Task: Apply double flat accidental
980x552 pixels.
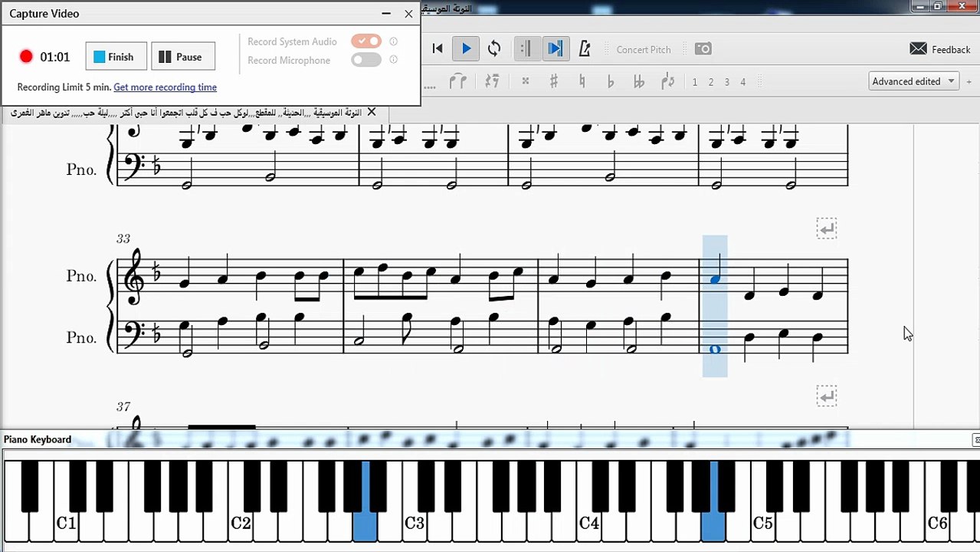Action: pyautogui.click(x=639, y=81)
